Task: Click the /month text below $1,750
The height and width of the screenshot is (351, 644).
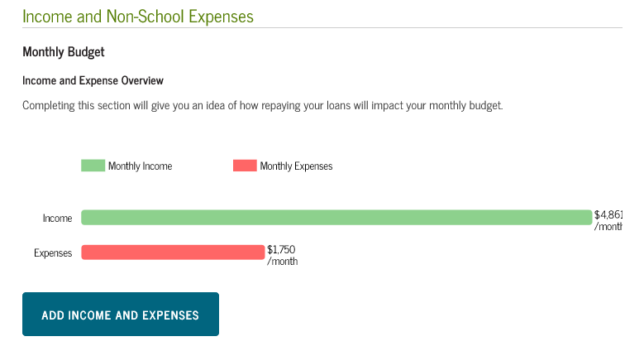Action: coord(283,262)
